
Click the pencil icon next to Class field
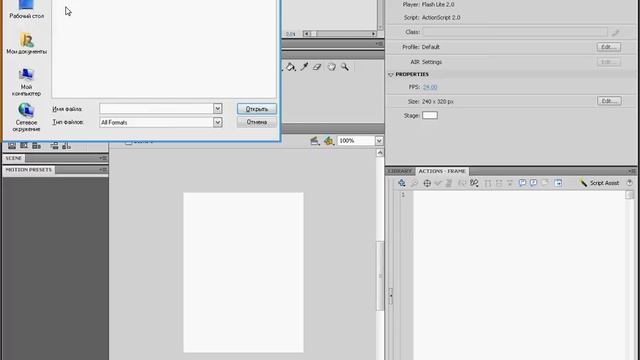(x=616, y=32)
